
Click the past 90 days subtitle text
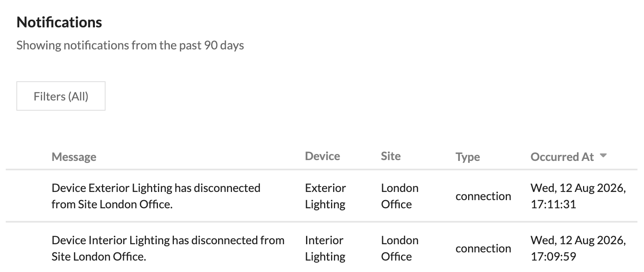(x=130, y=45)
